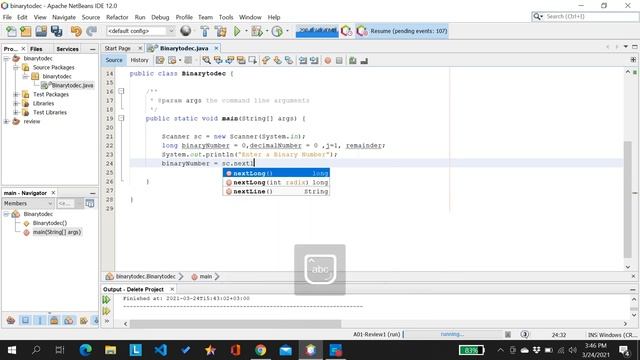640x360 pixels.
Task: Collapse the code fold at line 19
Action: click(121, 118)
